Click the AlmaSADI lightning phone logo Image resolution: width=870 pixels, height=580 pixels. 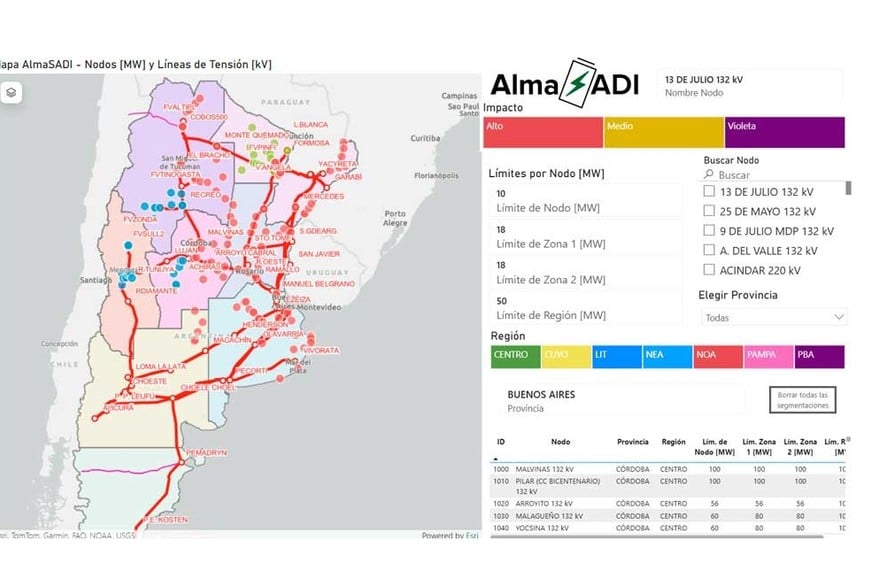coord(578,84)
